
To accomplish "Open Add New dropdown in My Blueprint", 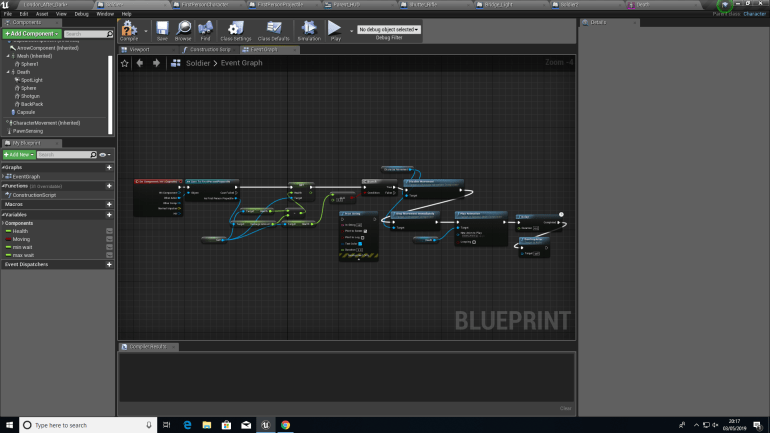I will [19, 155].
